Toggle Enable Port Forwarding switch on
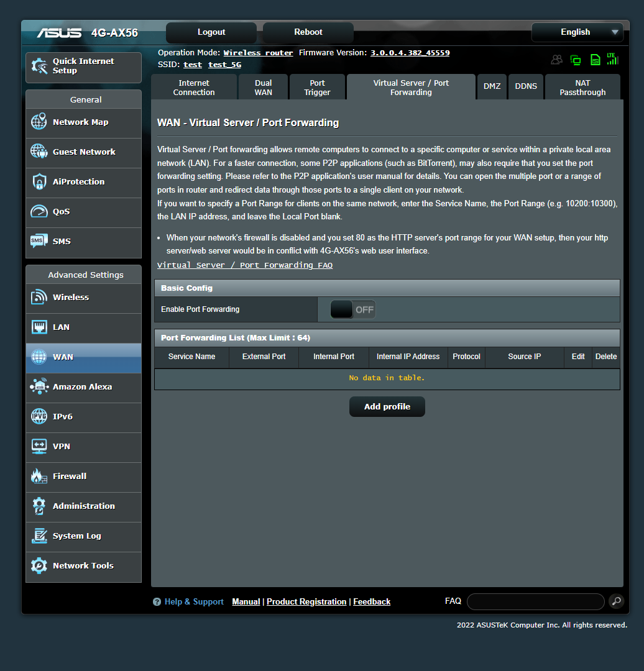The width and height of the screenshot is (644, 671). [x=353, y=309]
